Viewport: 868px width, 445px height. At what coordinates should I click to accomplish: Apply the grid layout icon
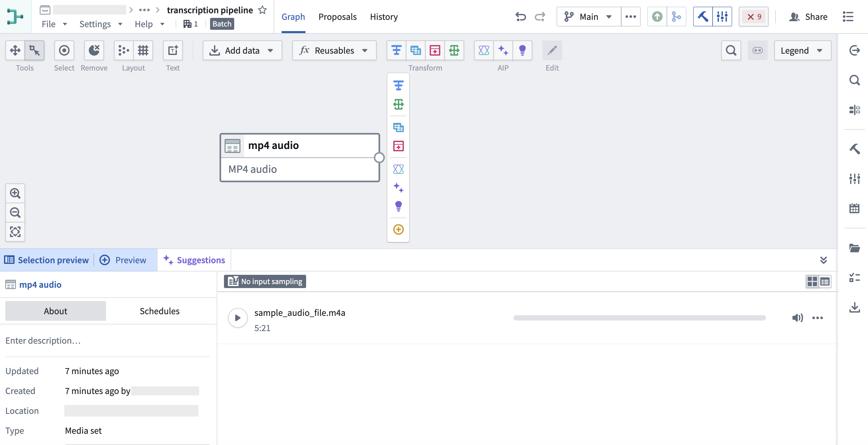point(143,51)
